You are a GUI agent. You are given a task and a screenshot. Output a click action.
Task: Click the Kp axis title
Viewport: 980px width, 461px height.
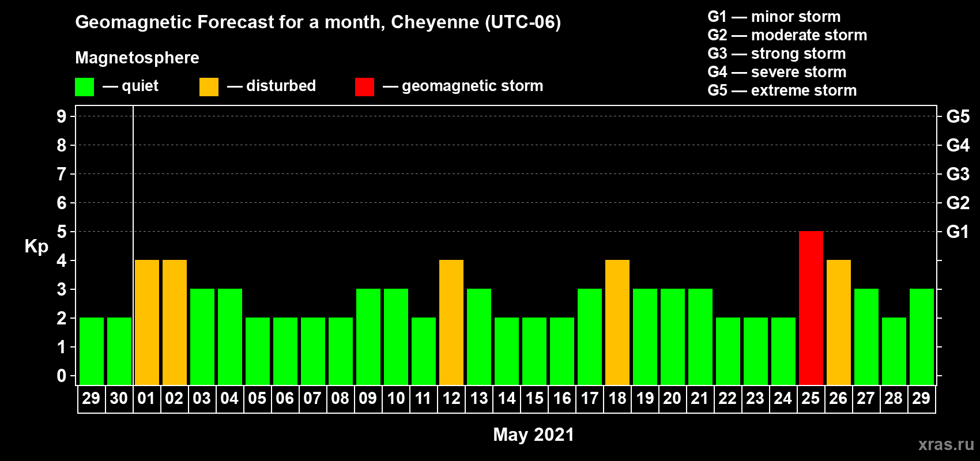[36, 247]
